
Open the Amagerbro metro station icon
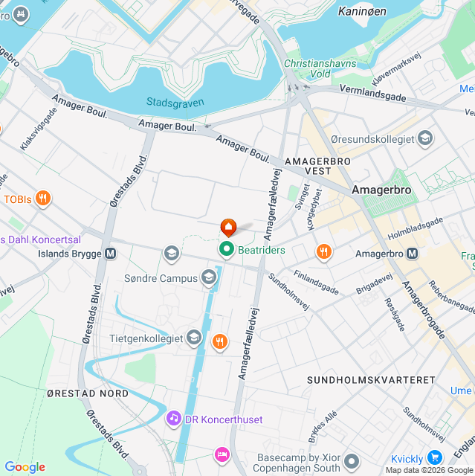[413, 254]
